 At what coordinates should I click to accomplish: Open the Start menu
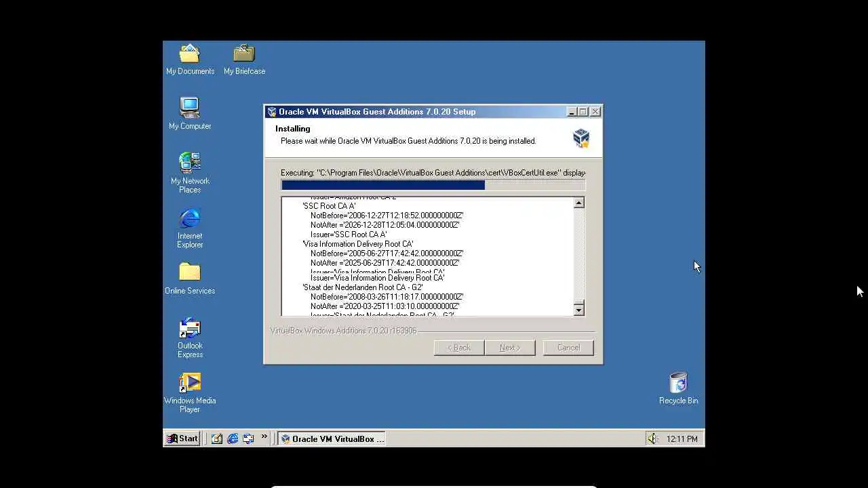click(x=183, y=439)
